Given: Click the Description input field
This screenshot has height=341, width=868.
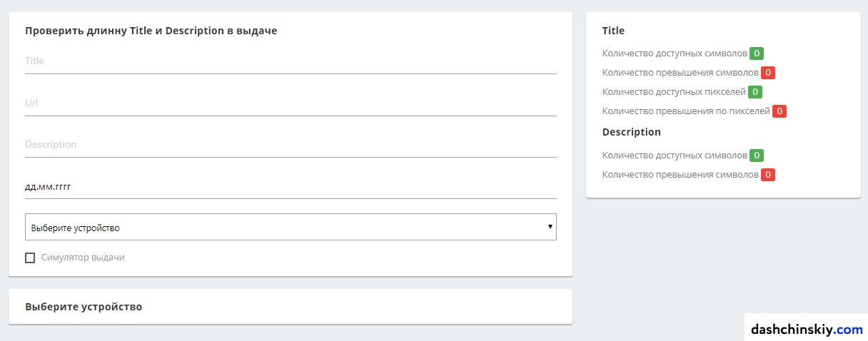Looking at the screenshot, I should (291, 144).
